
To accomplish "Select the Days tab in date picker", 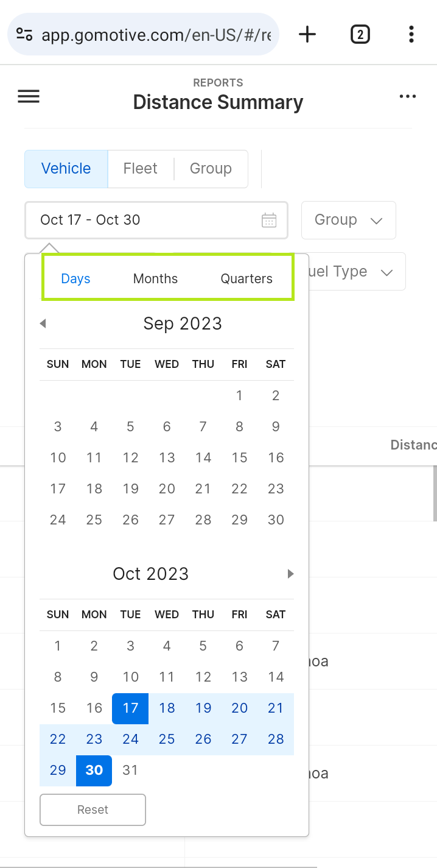I will pyautogui.click(x=75, y=279).
